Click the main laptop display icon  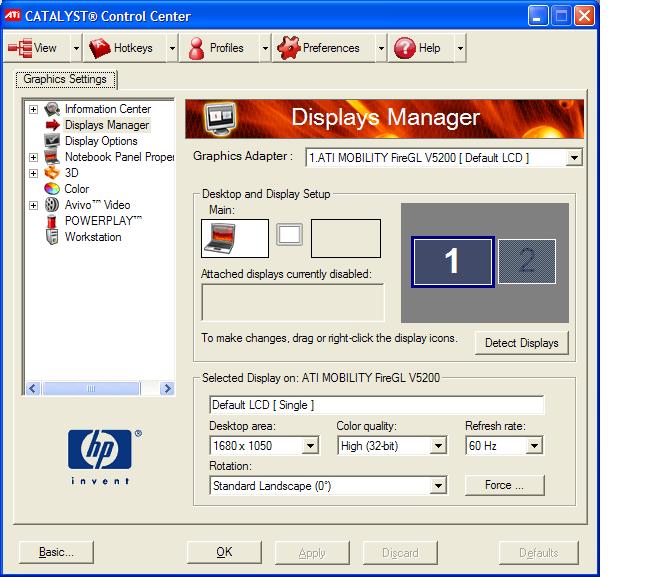tap(235, 239)
